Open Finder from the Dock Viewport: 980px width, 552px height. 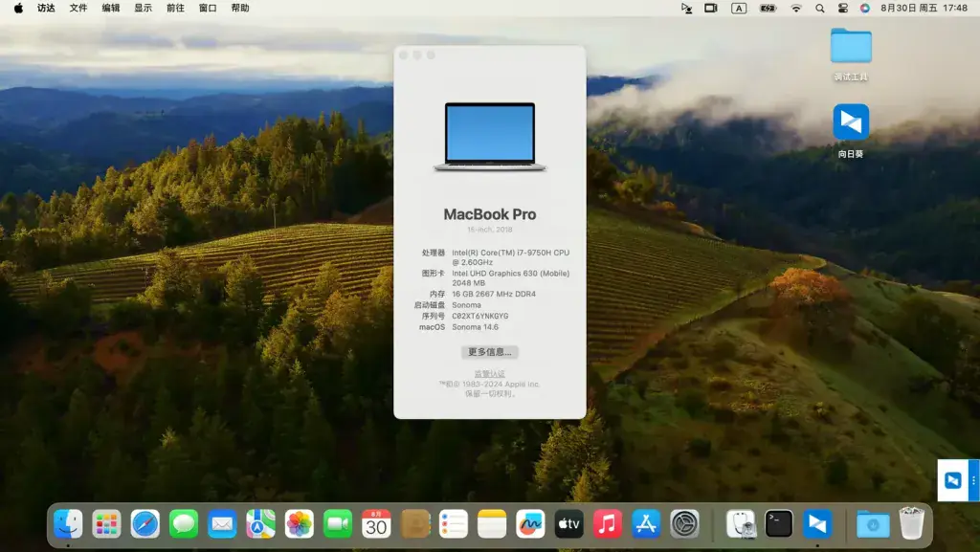[x=68, y=524]
